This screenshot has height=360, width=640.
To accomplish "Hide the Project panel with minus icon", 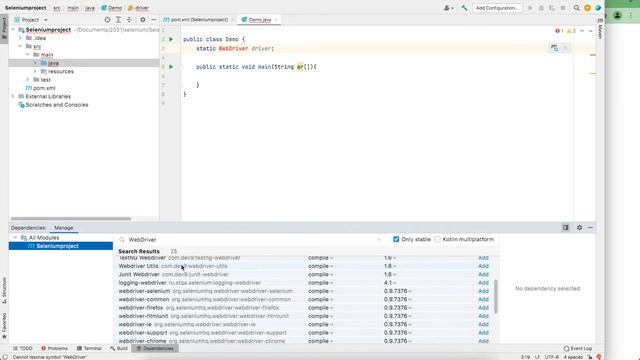I will pos(153,20).
